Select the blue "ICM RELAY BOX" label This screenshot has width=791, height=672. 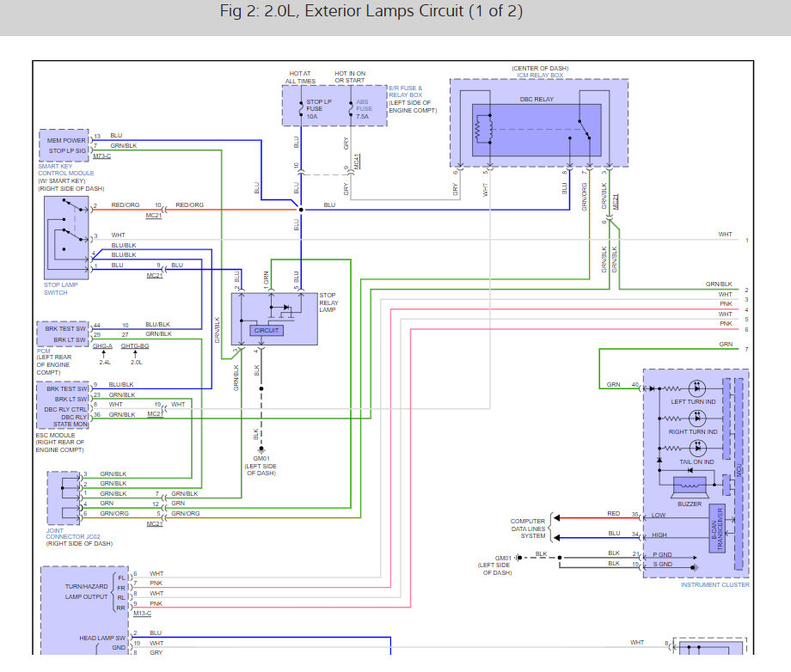click(x=540, y=75)
